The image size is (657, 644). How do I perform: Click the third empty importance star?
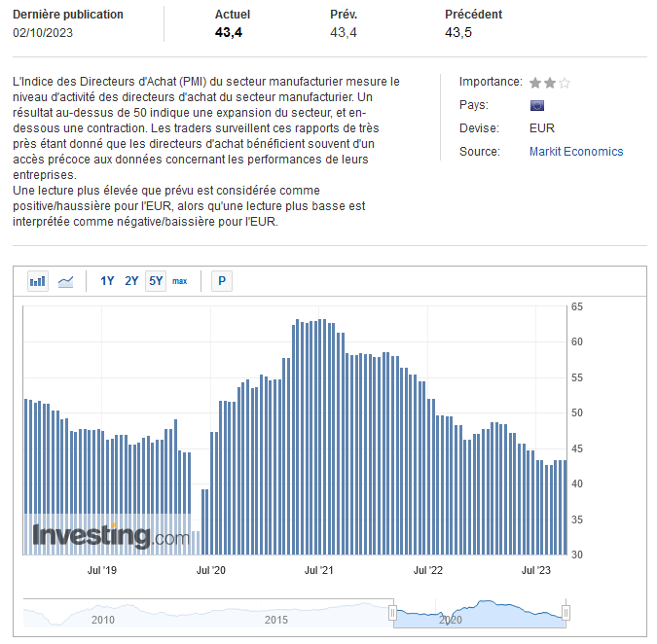click(x=565, y=83)
